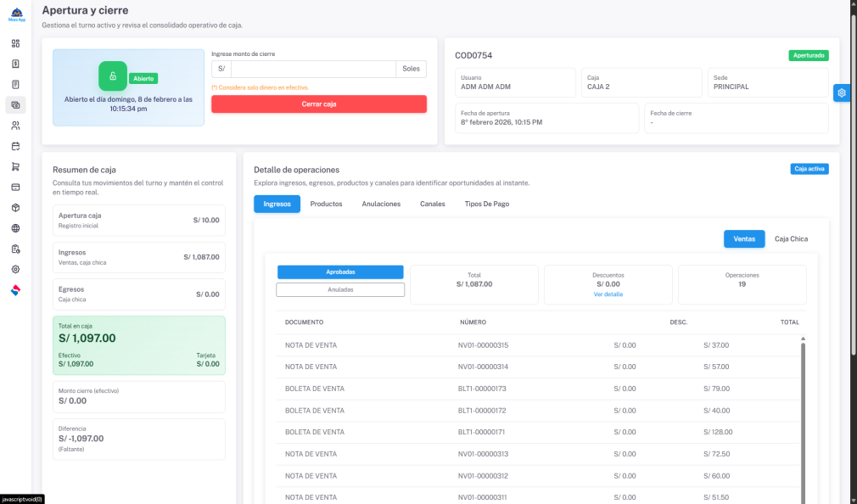Click the operations table scrollbar up arrow
Image resolution: width=857 pixels, height=504 pixels.
803,339
